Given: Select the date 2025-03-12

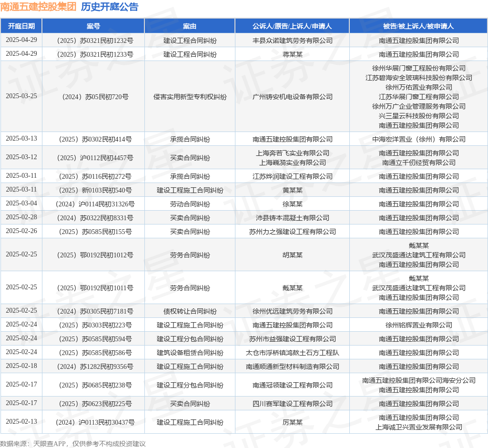Looking at the screenshot, I should click(x=21, y=157).
